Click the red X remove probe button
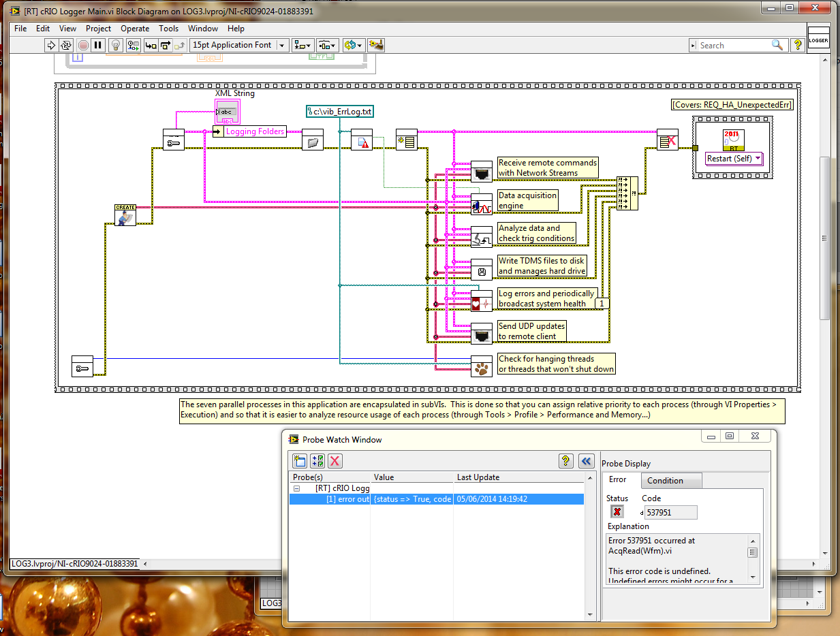The image size is (840, 636). pyautogui.click(x=335, y=461)
